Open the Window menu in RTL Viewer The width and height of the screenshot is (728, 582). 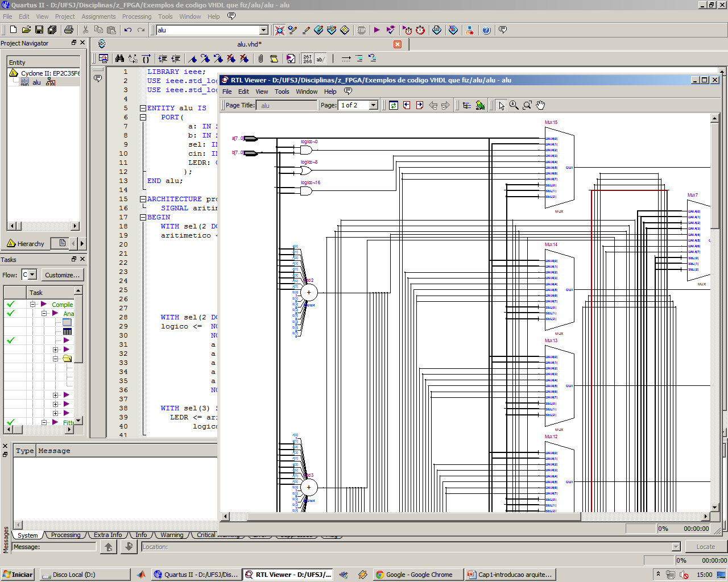click(x=307, y=92)
